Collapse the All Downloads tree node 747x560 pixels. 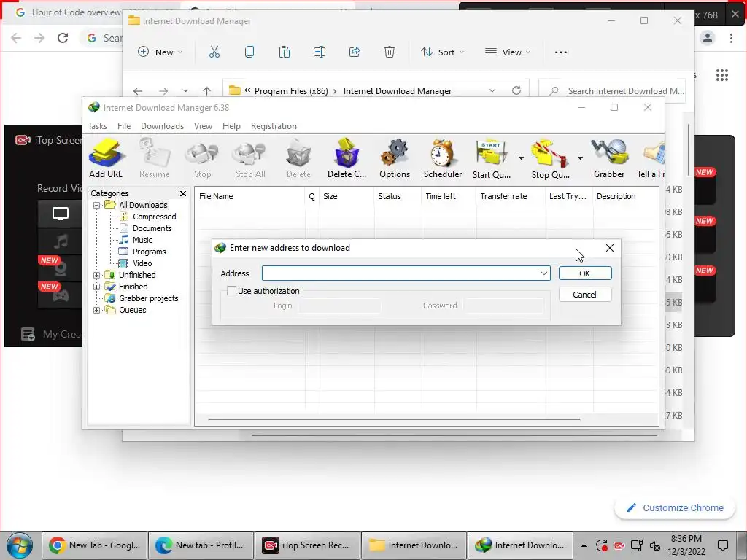pyautogui.click(x=97, y=205)
